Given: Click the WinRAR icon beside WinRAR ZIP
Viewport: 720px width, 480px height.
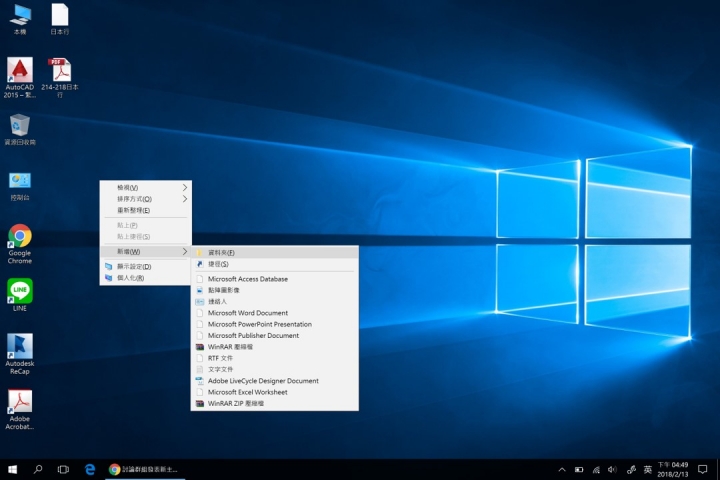Looking at the screenshot, I should (200, 403).
